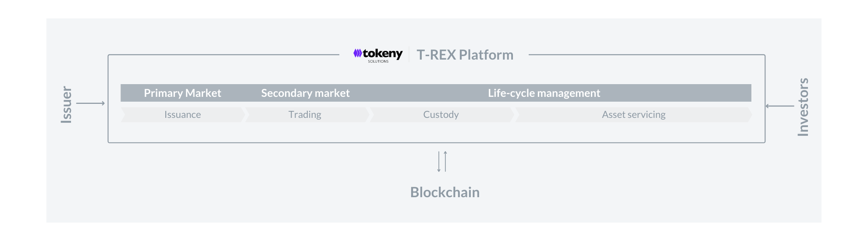The height and width of the screenshot is (241, 868).
Task: Select the Asset servicing chevron step
Action: pos(633,115)
